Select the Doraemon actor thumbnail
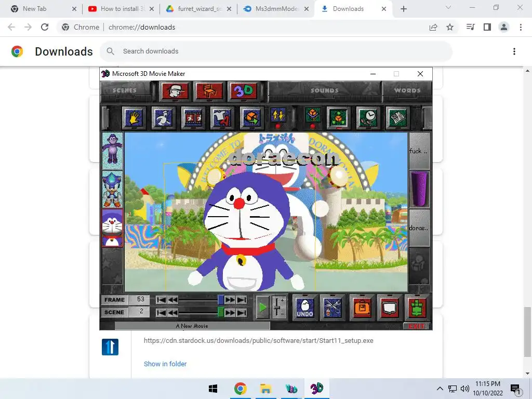Viewport: 532px width, 399px height. tap(112, 228)
